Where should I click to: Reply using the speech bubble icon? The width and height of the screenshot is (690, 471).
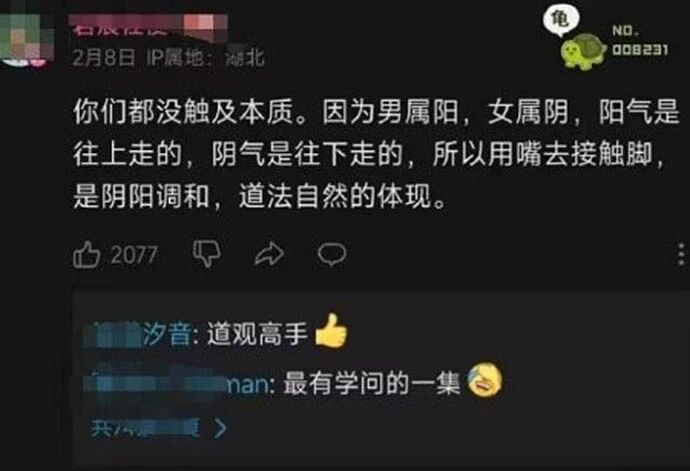pos(332,254)
